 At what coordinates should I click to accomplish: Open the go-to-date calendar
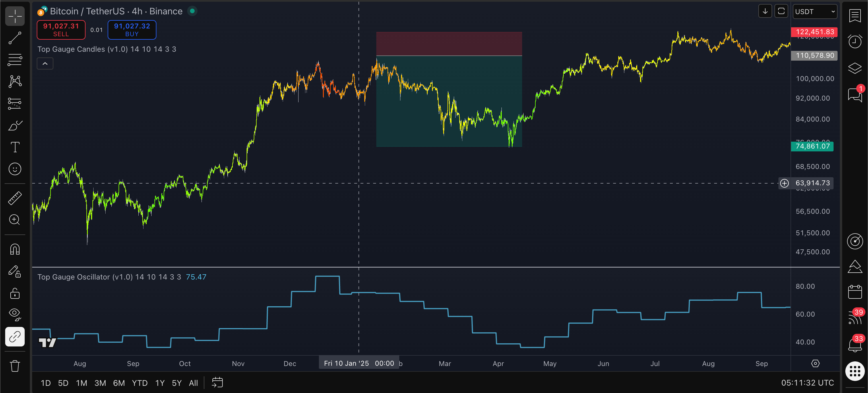(x=217, y=383)
